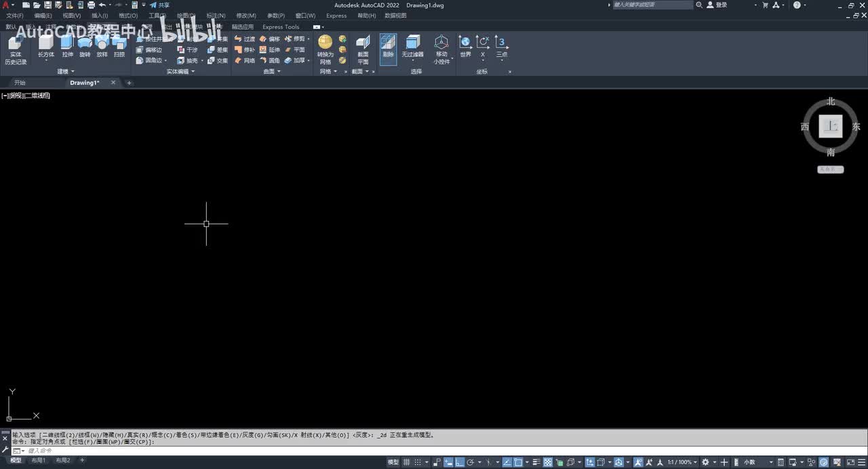The width and height of the screenshot is (868, 469).
Task: Click the surface Blend (过渡) tool
Action: click(x=245, y=39)
